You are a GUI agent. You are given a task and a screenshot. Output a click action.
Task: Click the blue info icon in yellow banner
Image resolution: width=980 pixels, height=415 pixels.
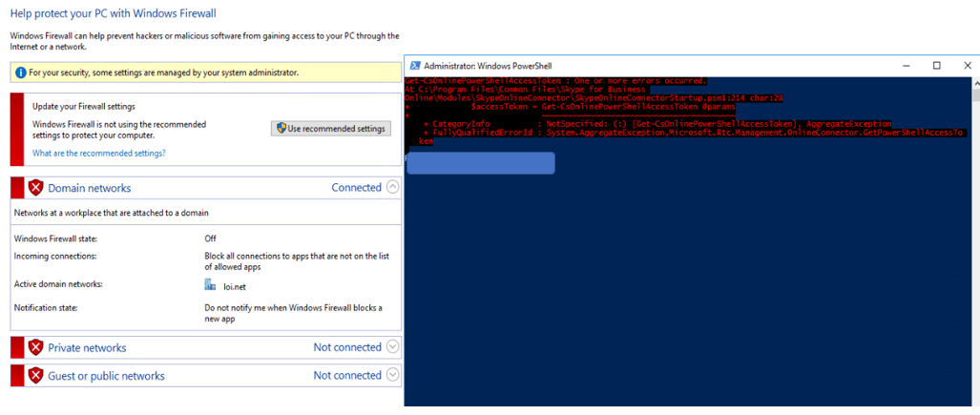pyautogui.click(x=20, y=73)
